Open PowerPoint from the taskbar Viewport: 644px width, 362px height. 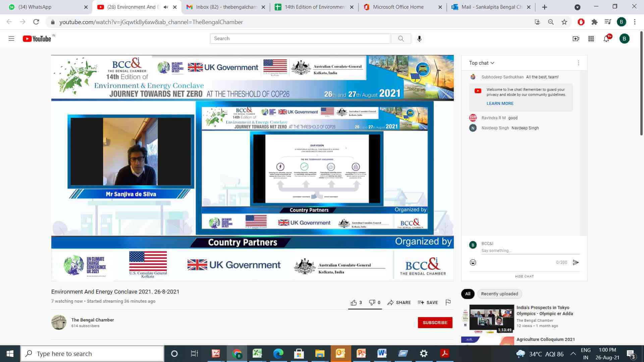point(361,354)
